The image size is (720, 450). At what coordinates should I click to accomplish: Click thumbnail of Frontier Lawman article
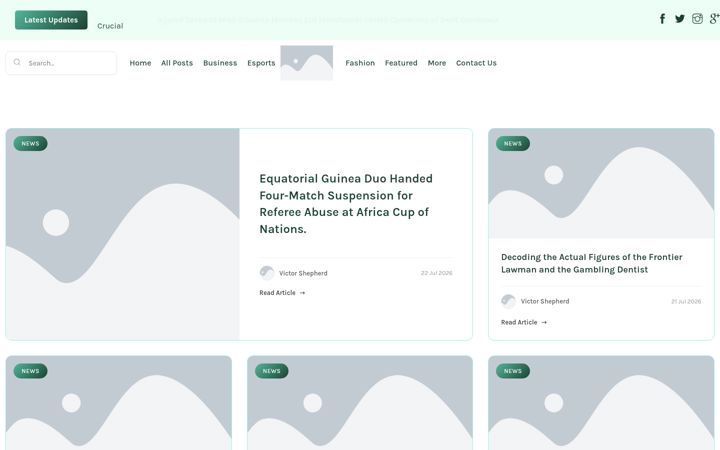601,183
